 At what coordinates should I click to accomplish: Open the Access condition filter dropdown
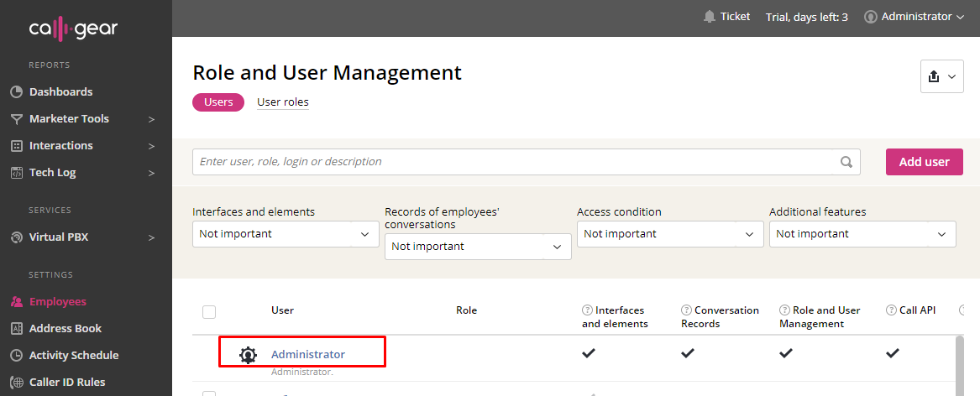point(670,234)
